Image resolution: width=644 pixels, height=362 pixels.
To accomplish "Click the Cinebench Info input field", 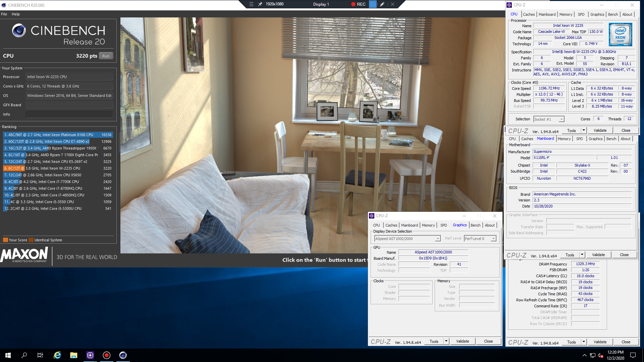I will click(x=69, y=114).
